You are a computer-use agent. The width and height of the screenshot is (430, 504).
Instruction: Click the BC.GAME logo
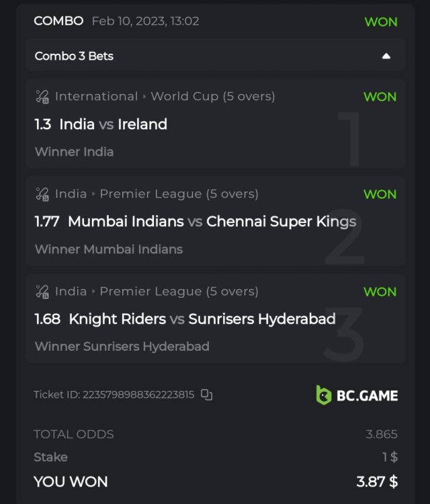tap(357, 395)
